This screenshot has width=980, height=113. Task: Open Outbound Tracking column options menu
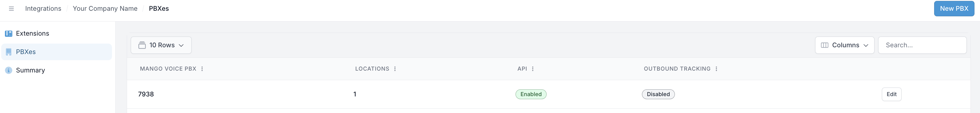tap(716, 69)
